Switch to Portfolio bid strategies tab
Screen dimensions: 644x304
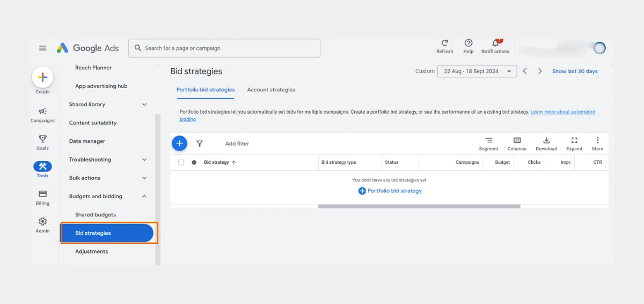click(206, 90)
